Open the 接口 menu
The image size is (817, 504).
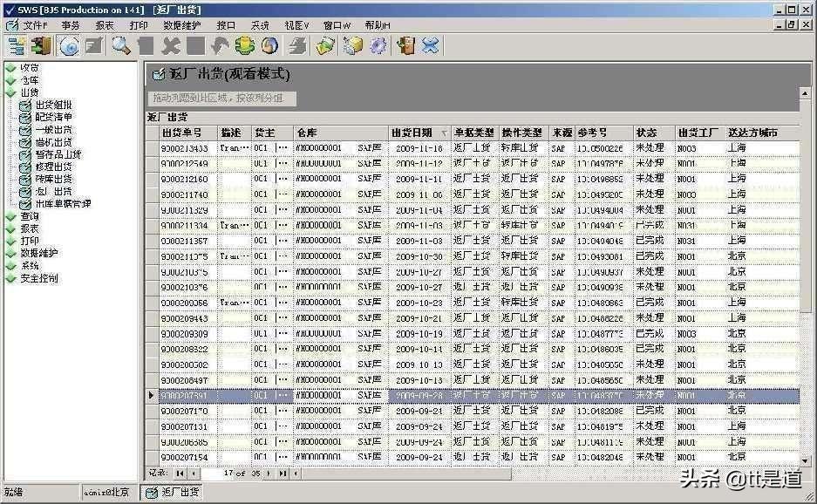pos(226,25)
